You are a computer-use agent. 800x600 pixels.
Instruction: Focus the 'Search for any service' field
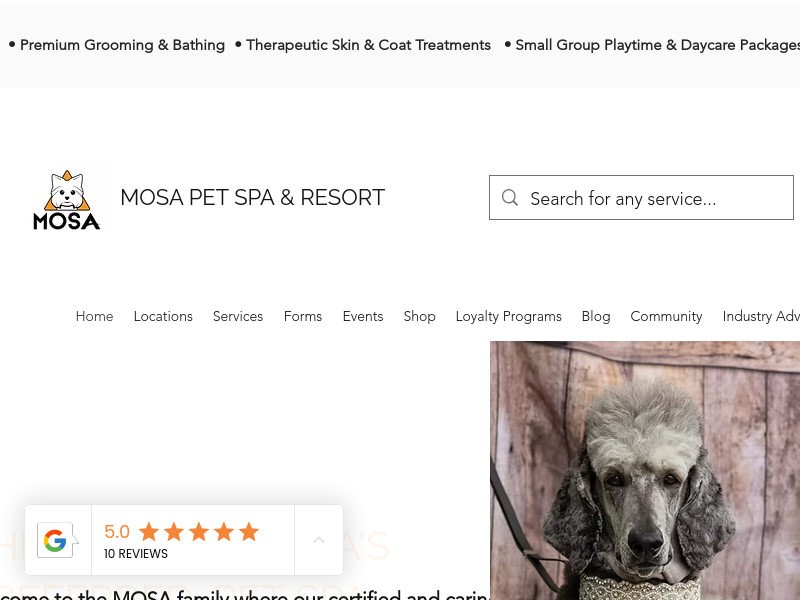(641, 197)
